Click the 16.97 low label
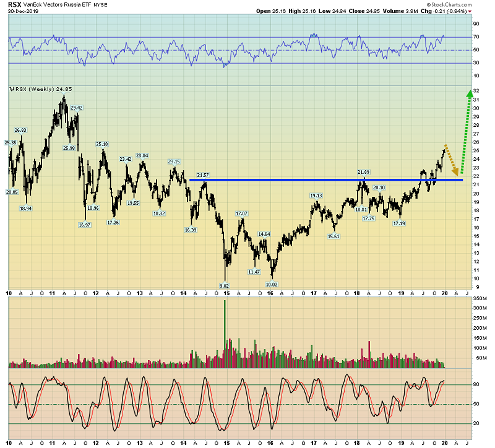The image size is (495, 448). (85, 225)
